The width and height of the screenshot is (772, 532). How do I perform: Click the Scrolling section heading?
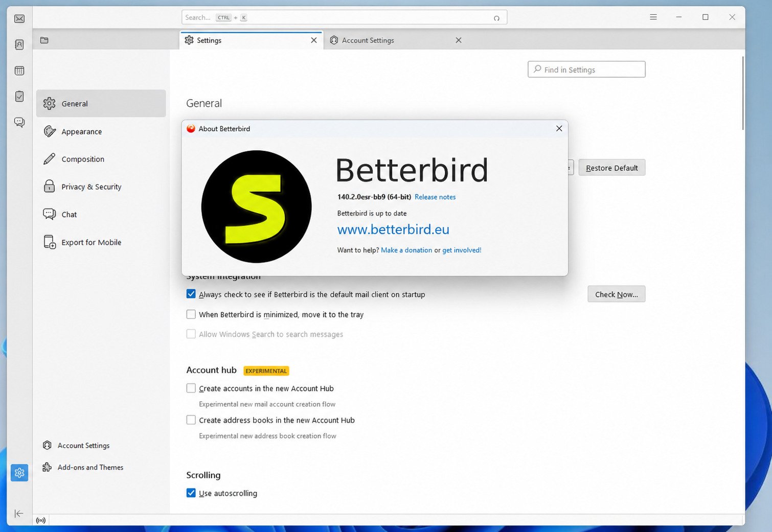[203, 475]
